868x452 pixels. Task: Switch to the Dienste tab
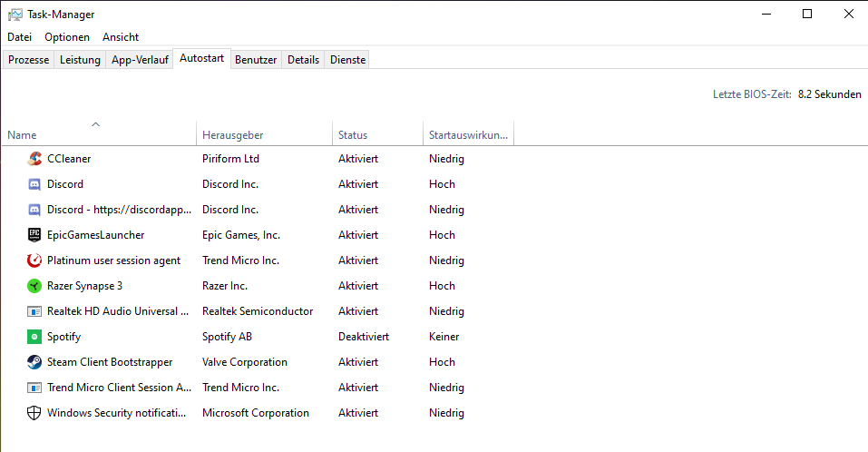[347, 60]
